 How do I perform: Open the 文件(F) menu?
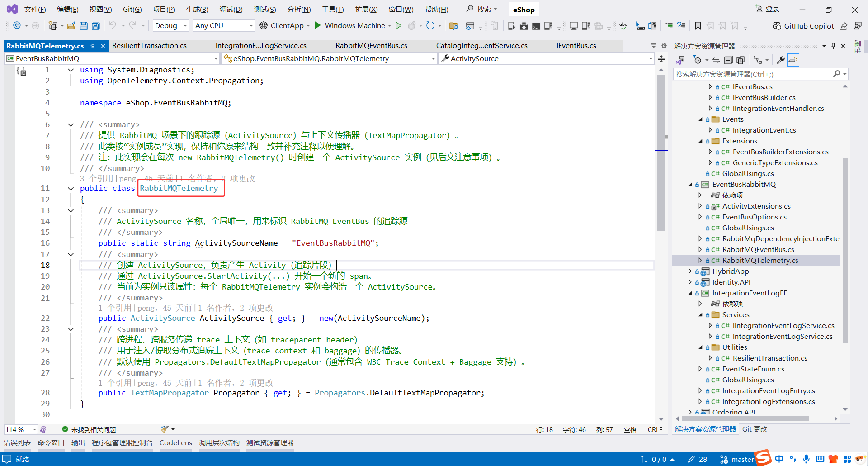click(x=35, y=10)
